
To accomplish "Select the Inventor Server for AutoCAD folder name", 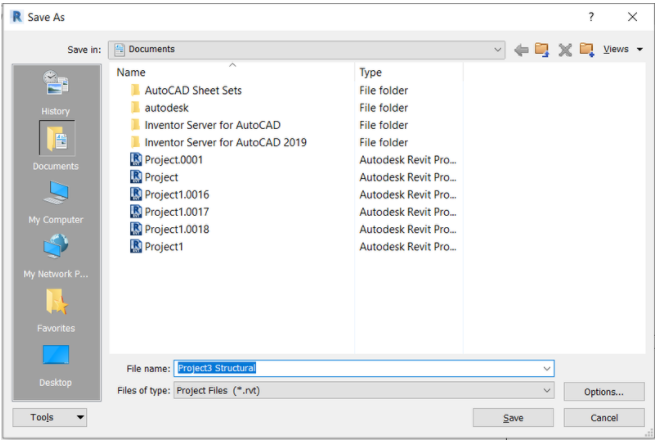I will pyautogui.click(x=213, y=125).
